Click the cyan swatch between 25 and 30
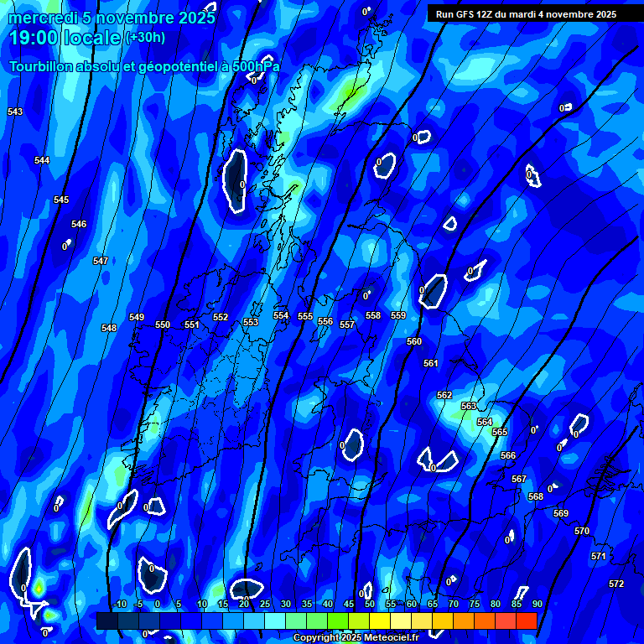Viewport: 644px width, 644px height. click(274, 621)
